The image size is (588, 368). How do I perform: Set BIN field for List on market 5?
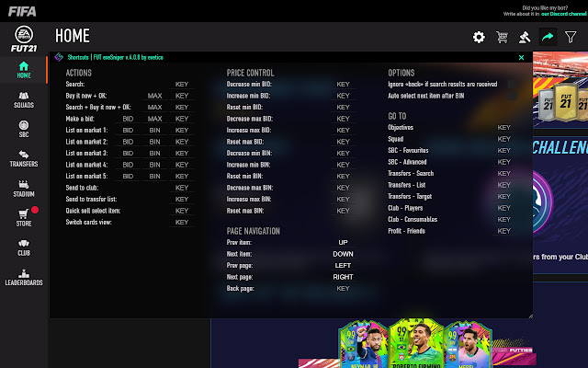click(x=154, y=176)
